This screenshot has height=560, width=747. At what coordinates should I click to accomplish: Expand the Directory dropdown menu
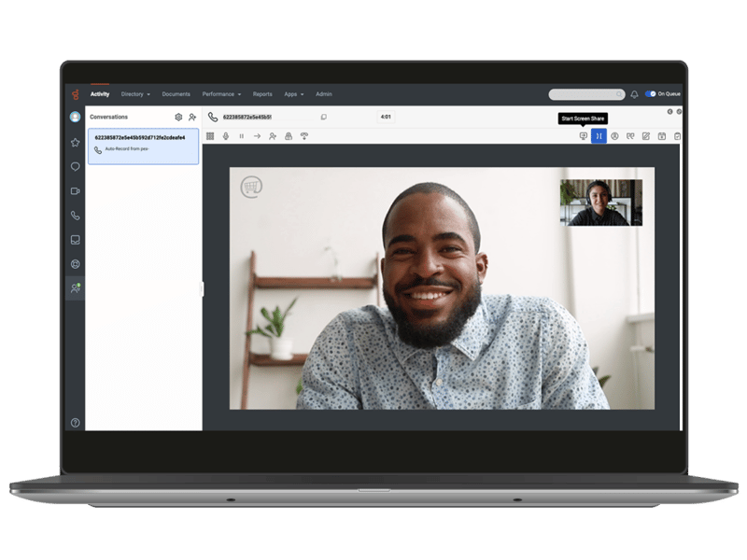coord(135,94)
